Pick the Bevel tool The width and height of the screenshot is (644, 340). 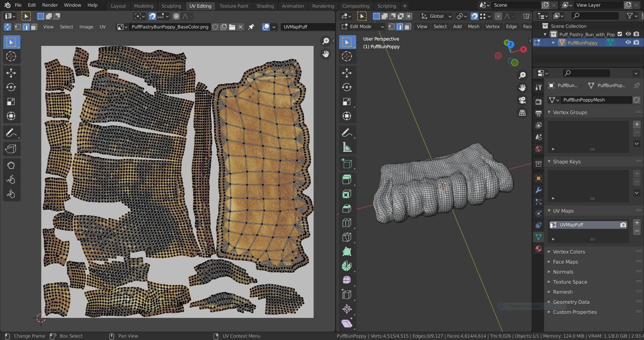point(346,208)
